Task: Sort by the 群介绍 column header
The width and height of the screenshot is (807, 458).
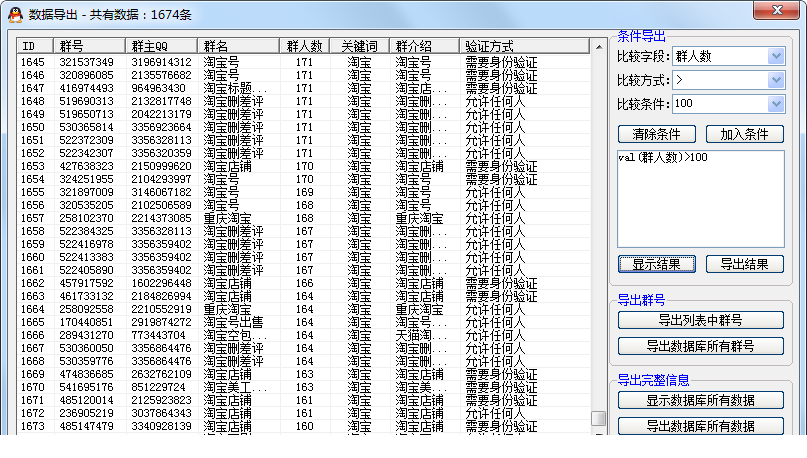Action: tap(425, 46)
